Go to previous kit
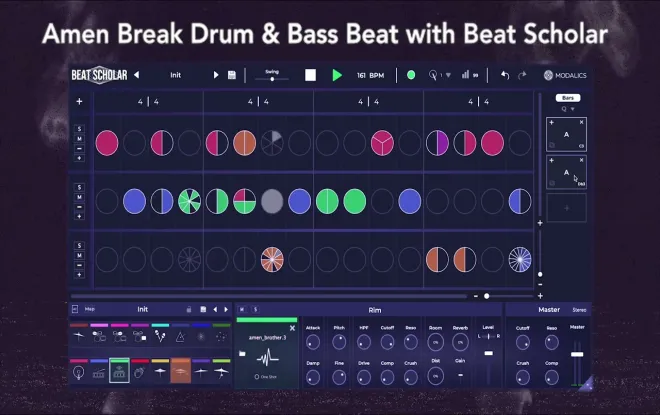The width and height of the screenshot is (660, 415). (x=215, y=309)
